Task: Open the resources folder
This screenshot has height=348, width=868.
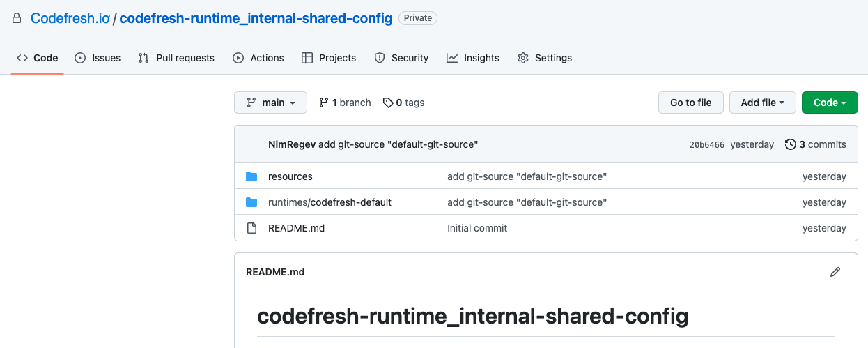Action: point(290,176)
